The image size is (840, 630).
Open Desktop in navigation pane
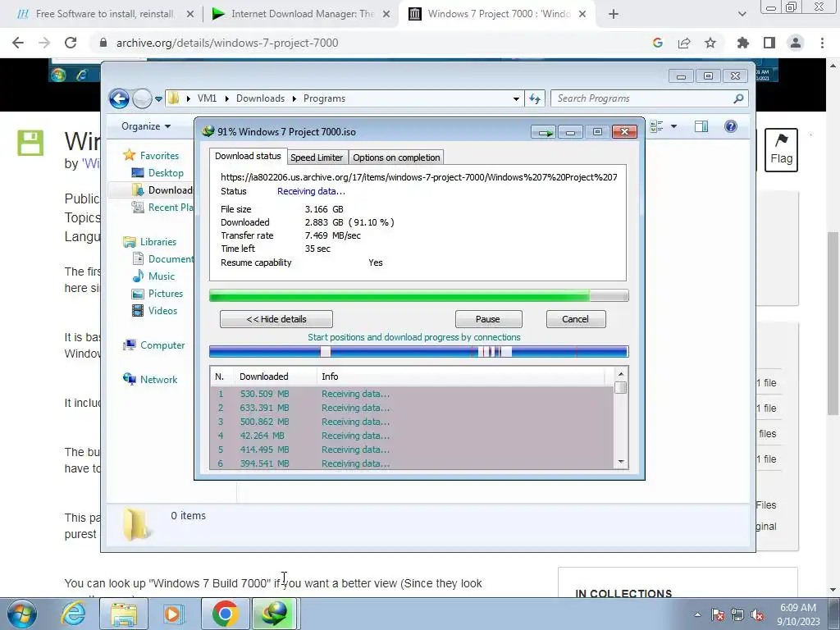click(157, 172)
